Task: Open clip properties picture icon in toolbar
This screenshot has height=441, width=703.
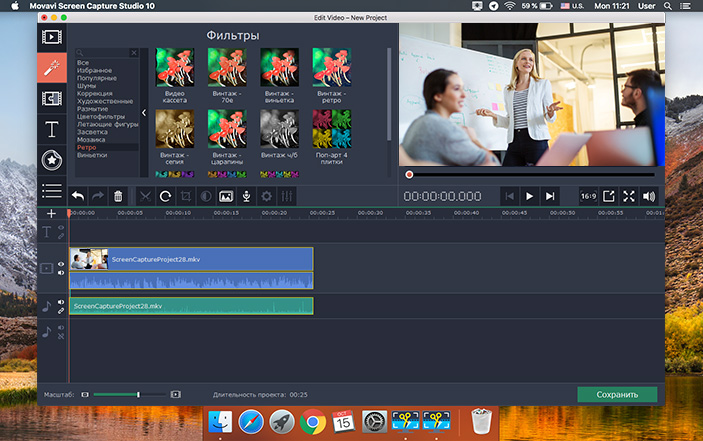Action: (x=226, y=196)
